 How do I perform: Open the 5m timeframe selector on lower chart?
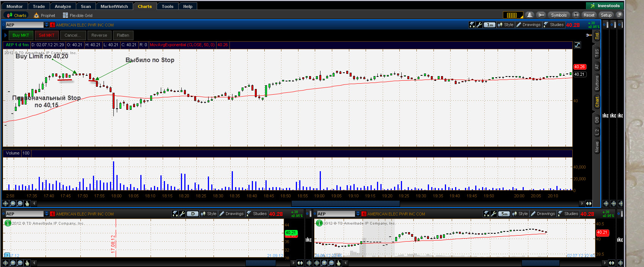point(504,214)
